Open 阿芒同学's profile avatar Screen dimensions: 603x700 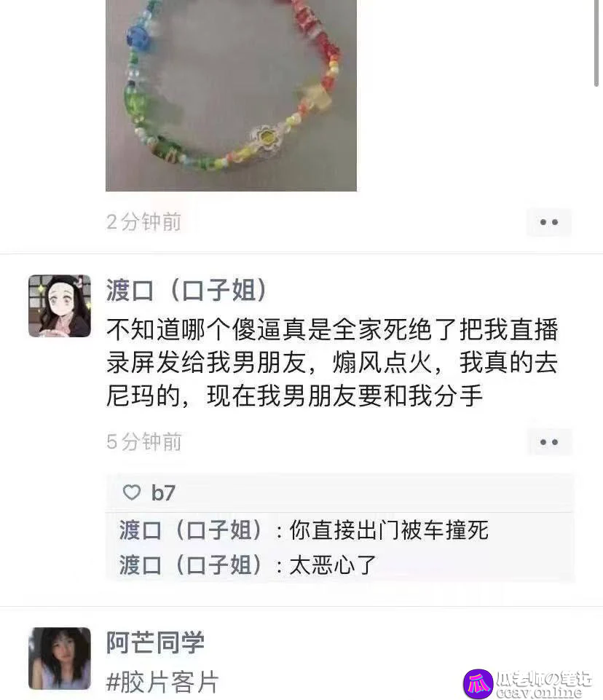(x=60, y=658)
